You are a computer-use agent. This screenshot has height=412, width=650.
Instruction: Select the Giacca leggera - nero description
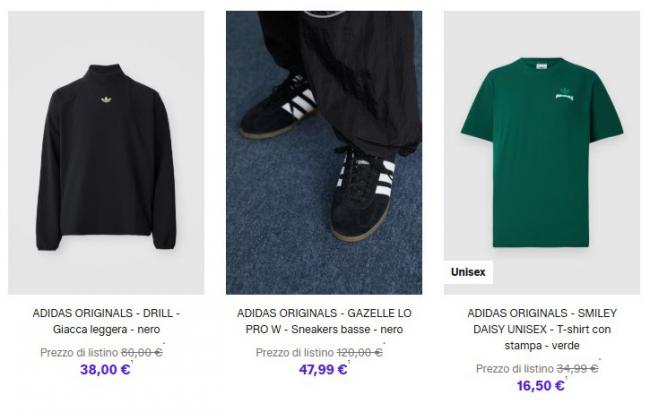point(106,330)
